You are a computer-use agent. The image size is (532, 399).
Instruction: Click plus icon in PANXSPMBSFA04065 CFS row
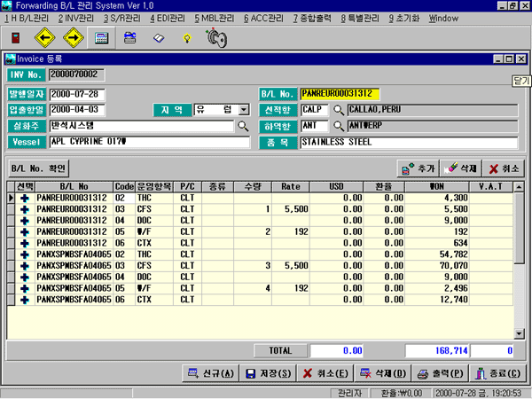click(x=25, y=266)
